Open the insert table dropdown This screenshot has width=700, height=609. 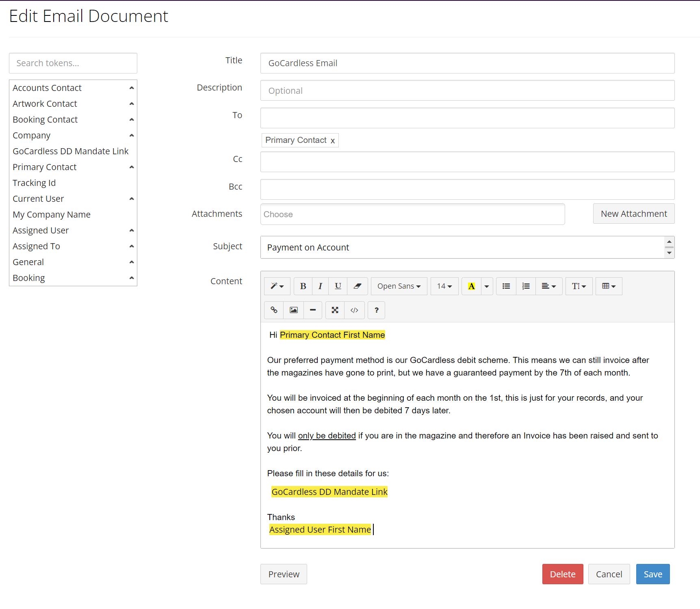[609, 286]
